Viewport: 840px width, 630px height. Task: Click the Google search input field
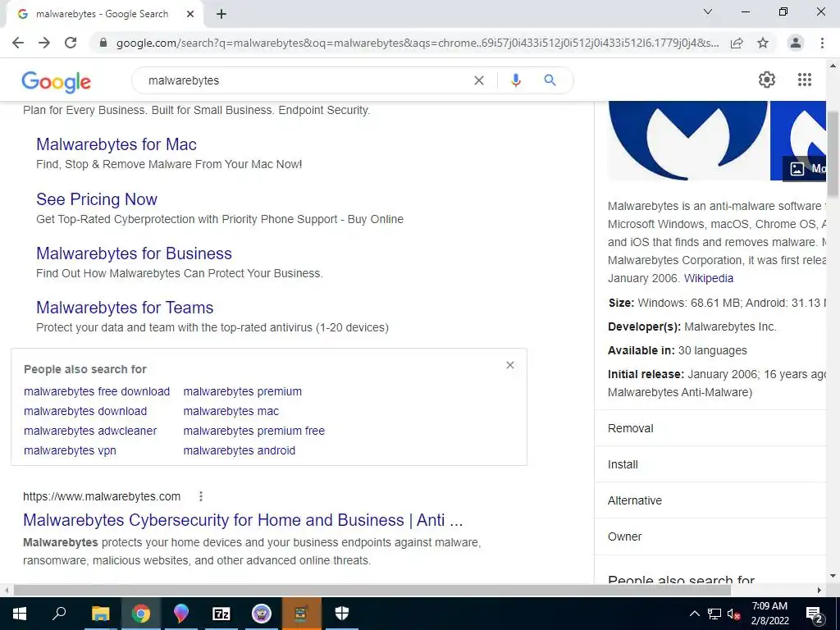pos(305,80)
